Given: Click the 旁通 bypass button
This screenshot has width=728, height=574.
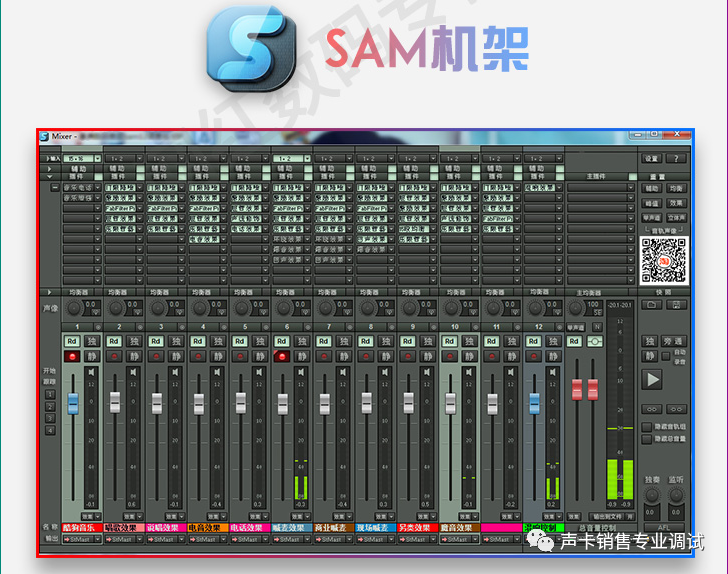Looking at the screenshot, I should pyautogui.click(x=673, y=341).
